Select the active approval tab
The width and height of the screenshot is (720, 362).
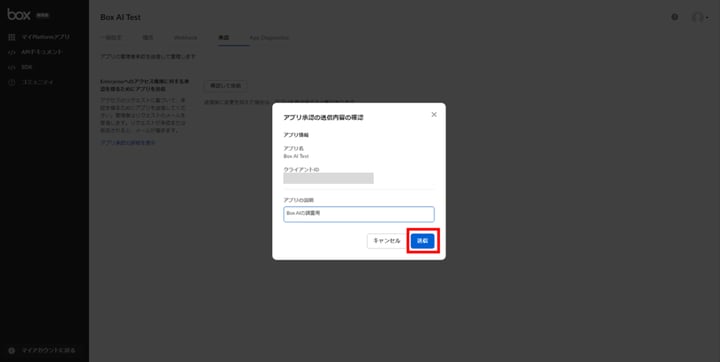pyautogui.click(x=224, y=38)
